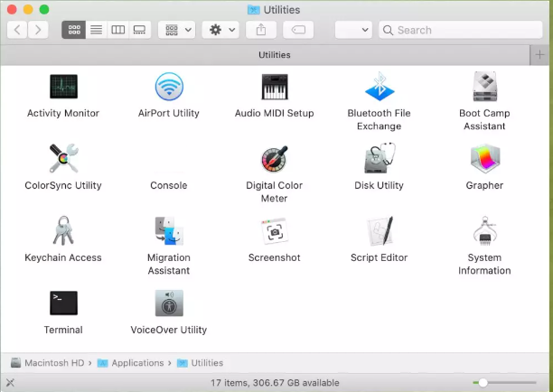Screen dimensions: 553x392
Task: Open the Screenshot app icon
Action: 275,231
